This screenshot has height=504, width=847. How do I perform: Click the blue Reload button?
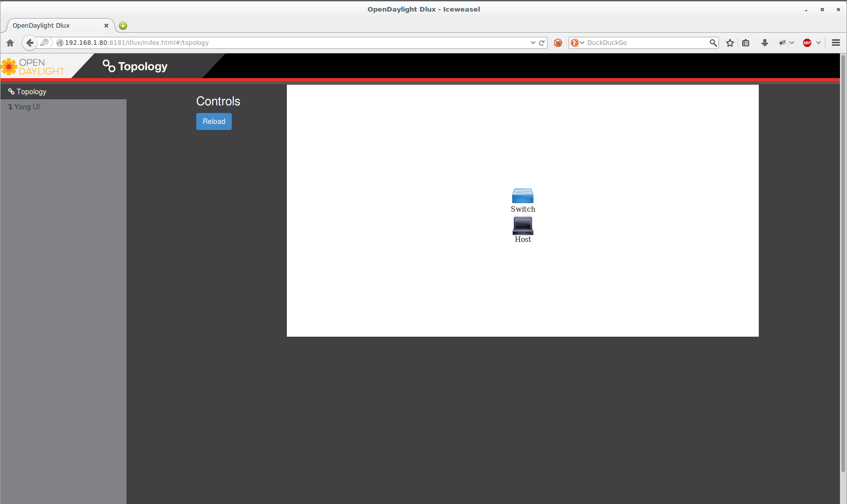pyautogui.click(x=214, y=121)
